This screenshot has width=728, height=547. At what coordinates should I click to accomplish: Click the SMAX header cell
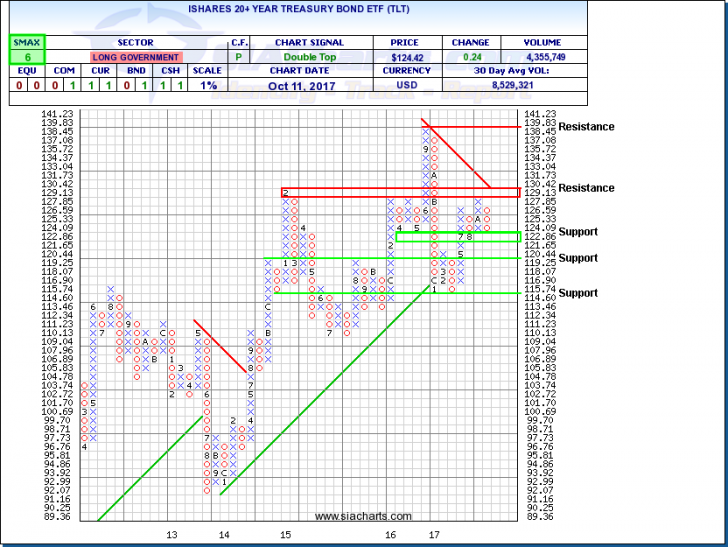pyautogui.click(x=21, y=43)
